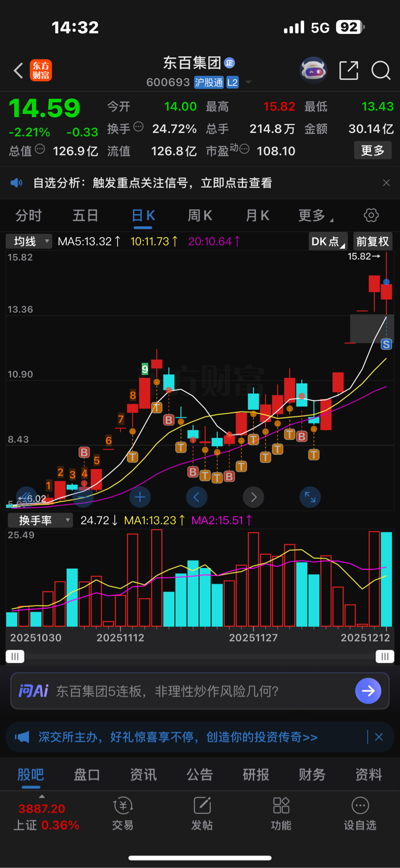
Task: Open the 换手率 sub-indicator dropdown
Action: point(40,520)
